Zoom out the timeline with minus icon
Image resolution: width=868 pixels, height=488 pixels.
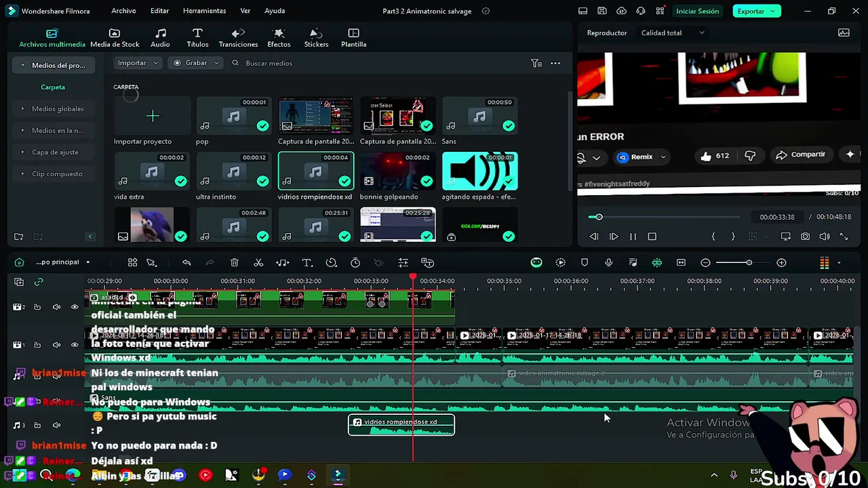pos(705,262)
